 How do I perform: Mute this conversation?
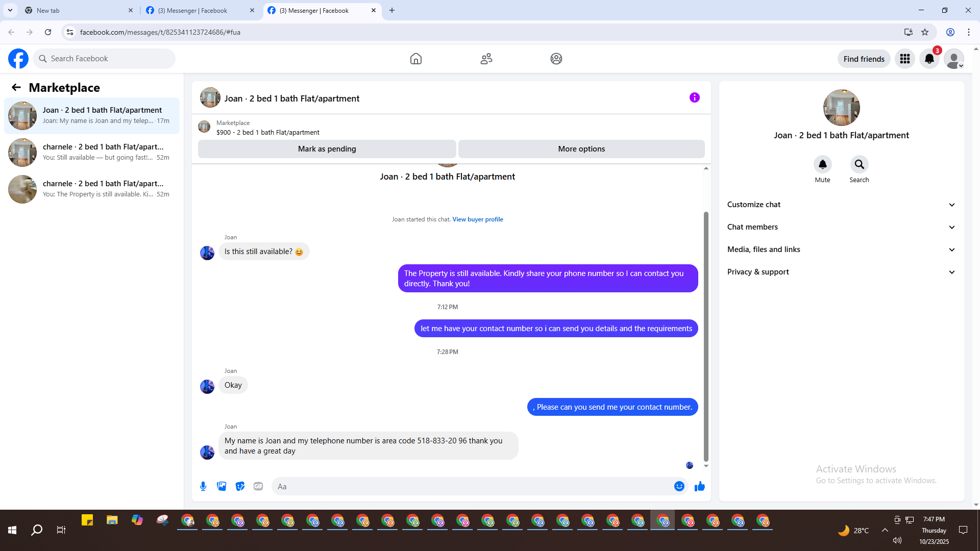point(822,165)
